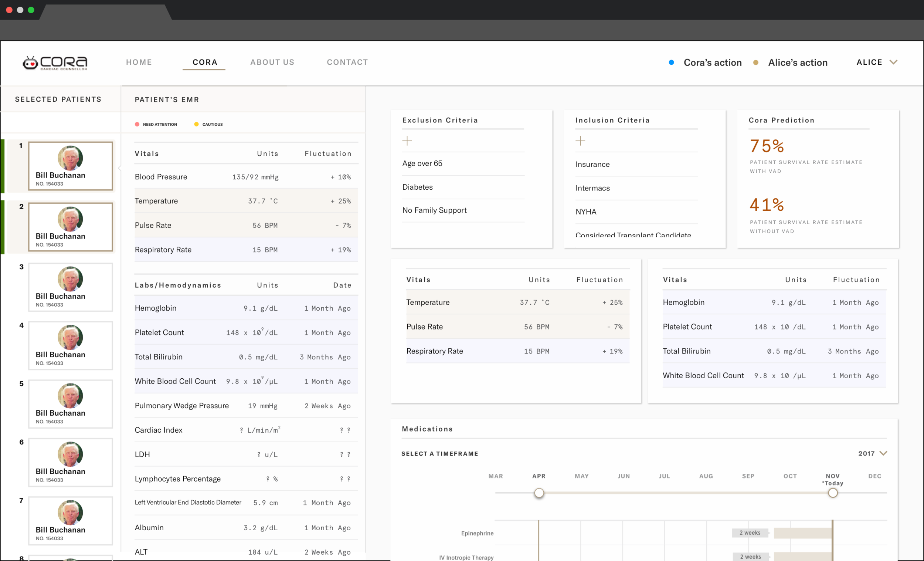Select MAR on the timeframe axis
Image resolution: width=924 pixels, height=561 pixels.
click(495, 476)
